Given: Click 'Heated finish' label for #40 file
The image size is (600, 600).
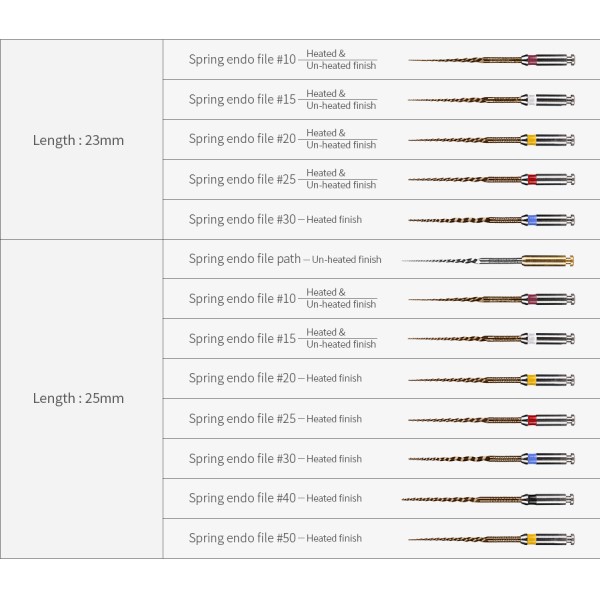Looking at the screenshot, I should pos(334,498).
